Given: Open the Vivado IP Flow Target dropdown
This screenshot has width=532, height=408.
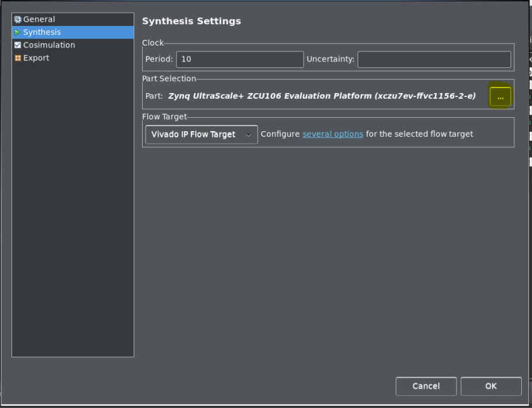Looking at the screenshot, I should pyautogui.click(x=193, y=134).
